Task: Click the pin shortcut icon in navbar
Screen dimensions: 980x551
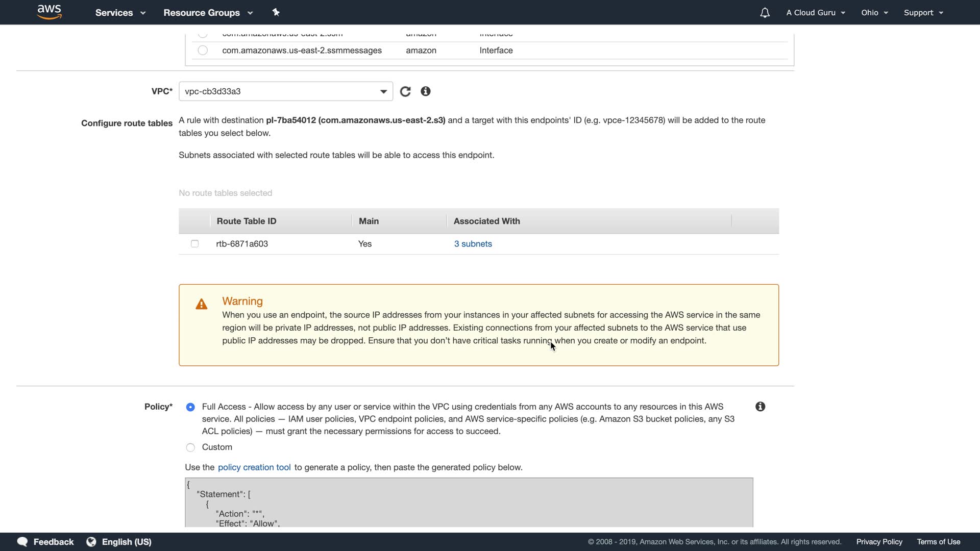Action: click(x=276, y=12)
